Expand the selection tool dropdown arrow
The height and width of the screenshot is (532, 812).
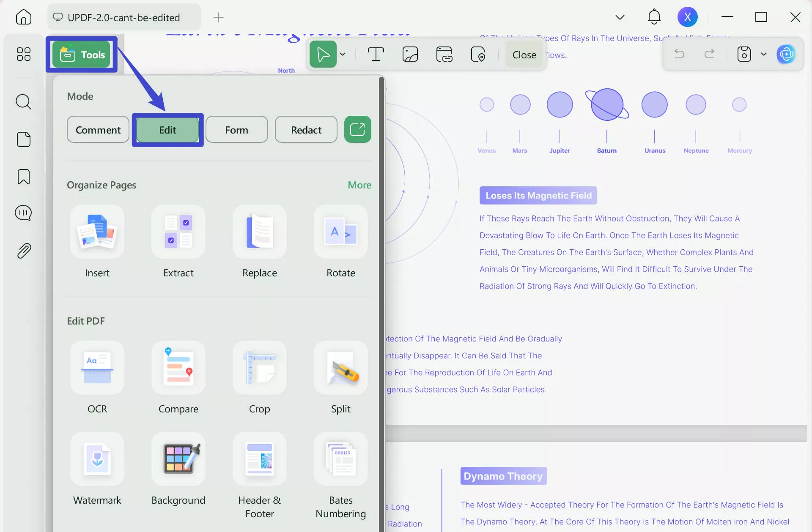coord(343,54)
